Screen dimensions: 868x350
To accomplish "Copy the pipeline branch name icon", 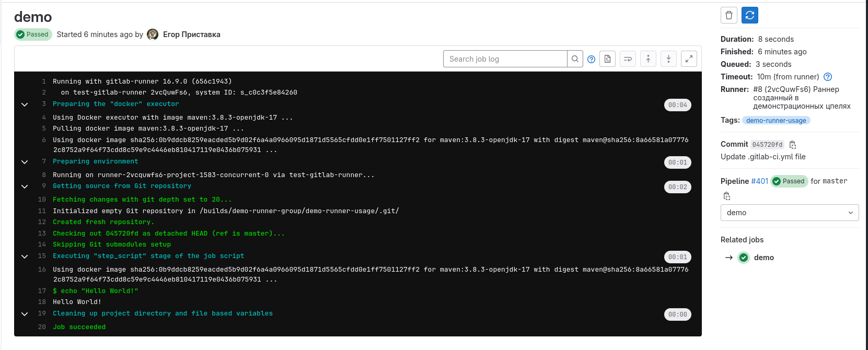I will [726, 196].
